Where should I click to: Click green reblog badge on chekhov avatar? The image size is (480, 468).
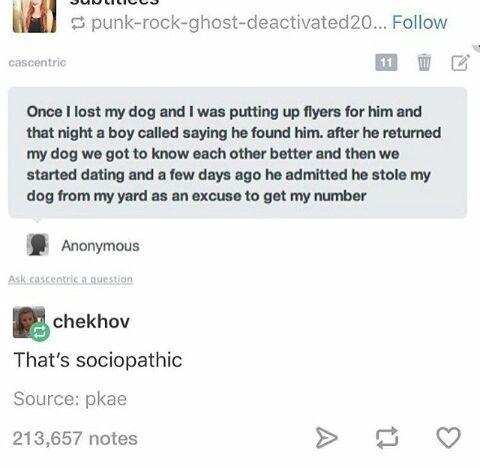[x=40, y=332]
